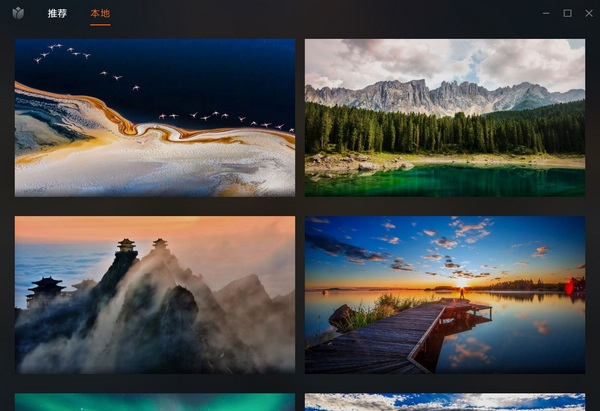600x411 pixels.
Task: Click the rocky peaks in the mountain wallpaper
Action: (440, 96)
